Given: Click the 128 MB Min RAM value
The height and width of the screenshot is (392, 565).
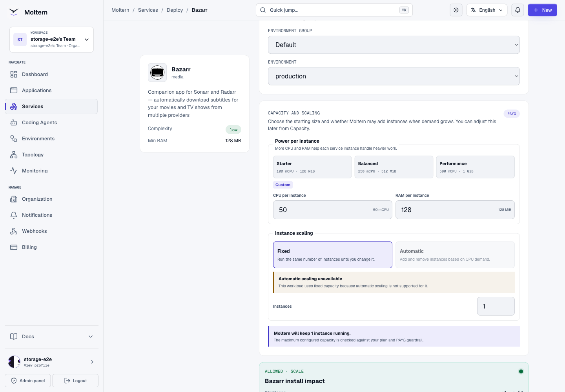Looking at the screenshot, I should (x=233, y=141).
